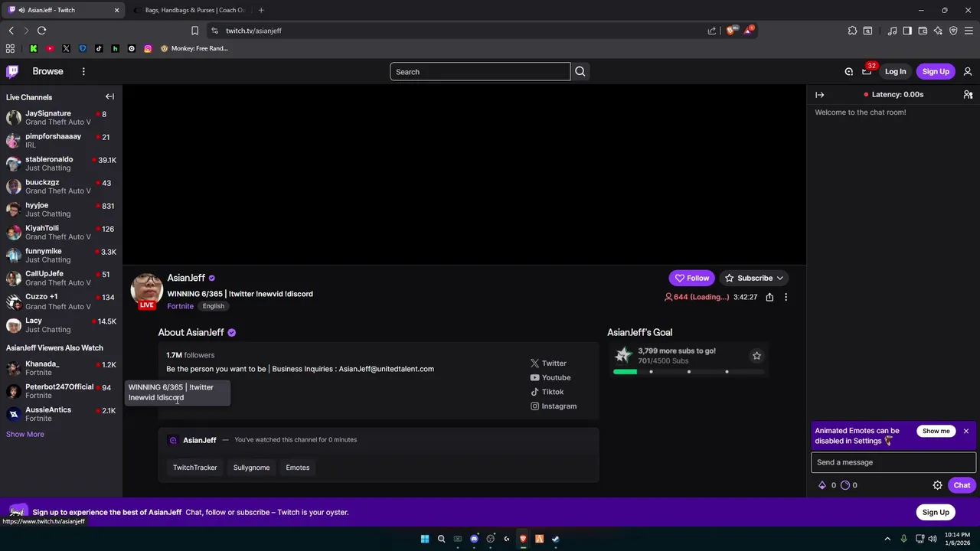The width and height of the screenshot is (980, 551).
Task: Open the Windows Start menu
Action: (425, 539)
